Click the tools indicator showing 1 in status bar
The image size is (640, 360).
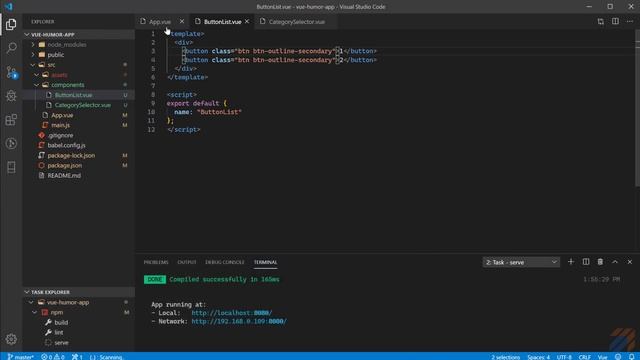pyautogui.click(x=77, y=357)
